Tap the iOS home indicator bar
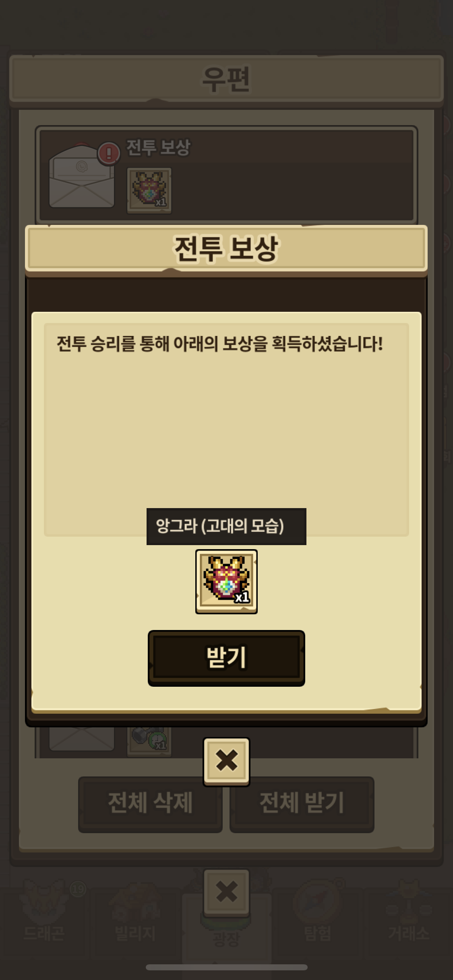The height and width of the screenshot is (980, 453). (226, 967)
